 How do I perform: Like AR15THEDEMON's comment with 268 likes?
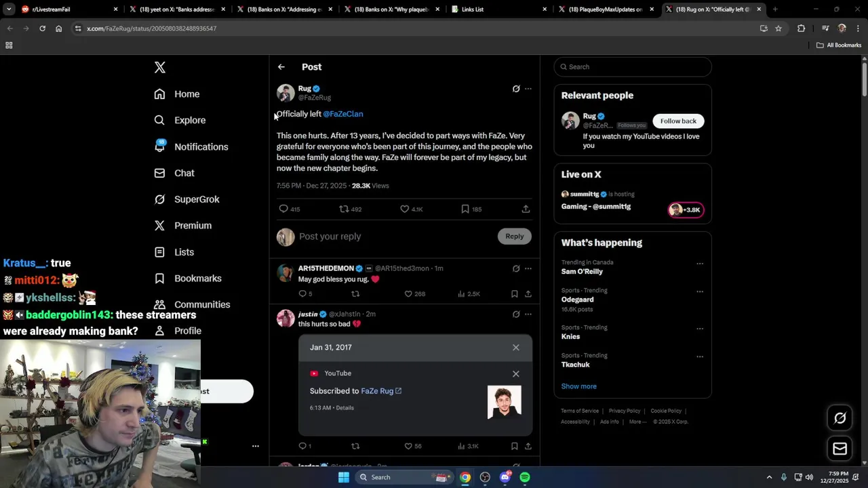pyautogui.click(x=408, y=293)
